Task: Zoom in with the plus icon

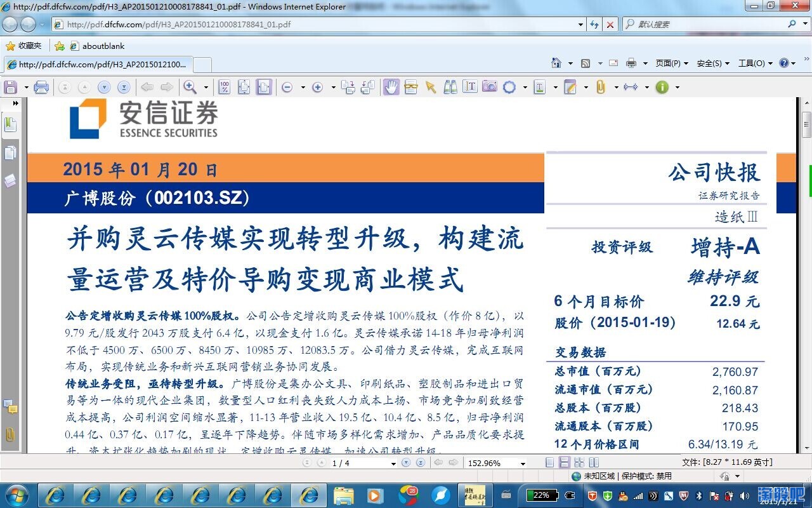Action: tap(318, 87)
